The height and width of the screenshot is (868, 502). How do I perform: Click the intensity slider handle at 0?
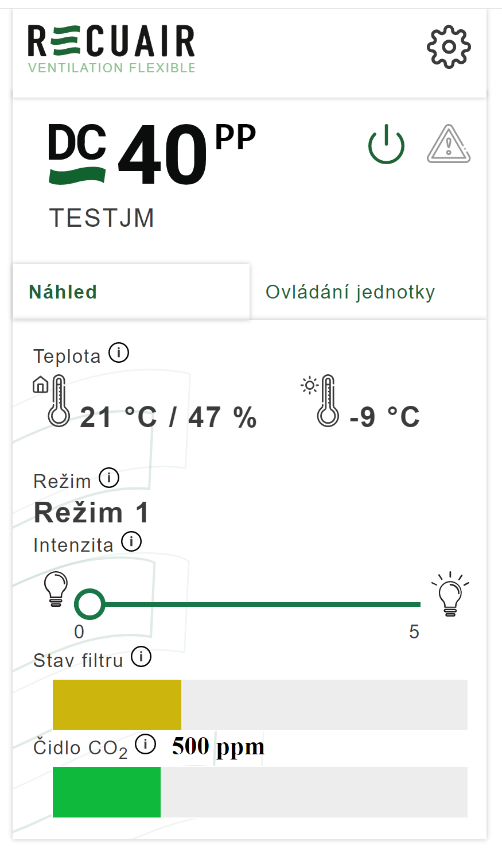(x=89, y=604)
